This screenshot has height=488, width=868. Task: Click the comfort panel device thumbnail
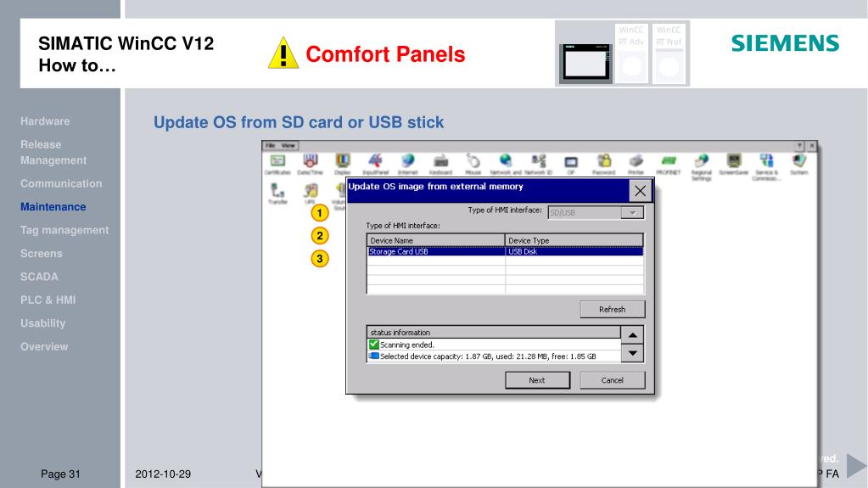point(585,63)
